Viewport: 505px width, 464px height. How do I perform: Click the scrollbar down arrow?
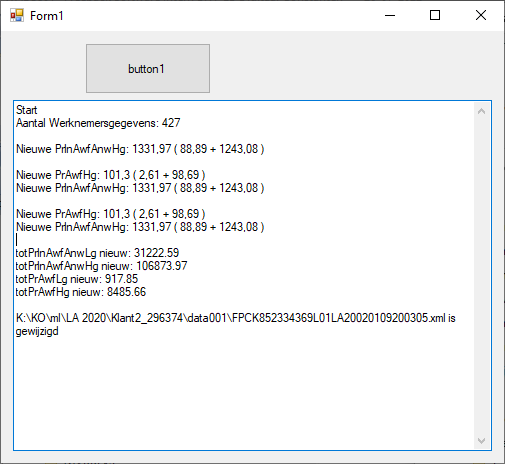pyautogui.click(x=481, y=441)
